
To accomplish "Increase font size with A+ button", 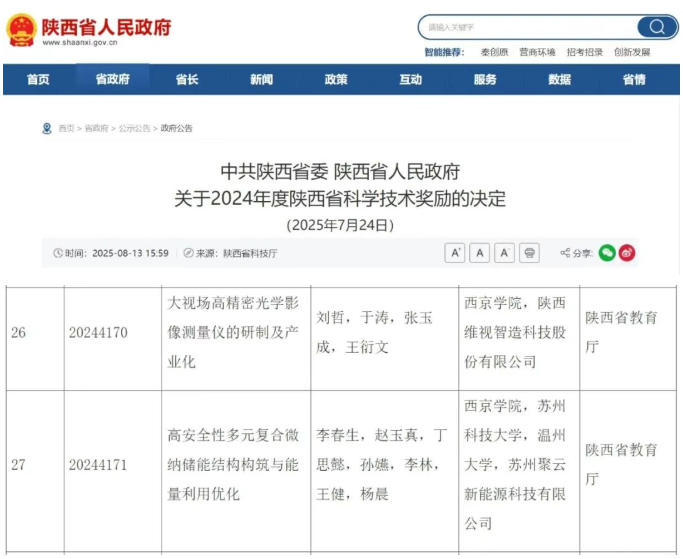I will pos(456,253).
